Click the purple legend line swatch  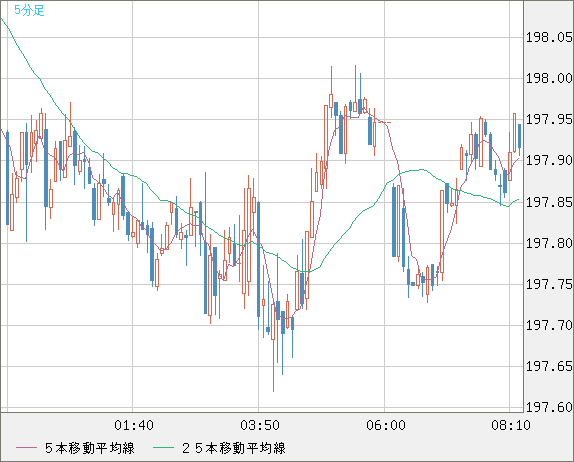26,448
